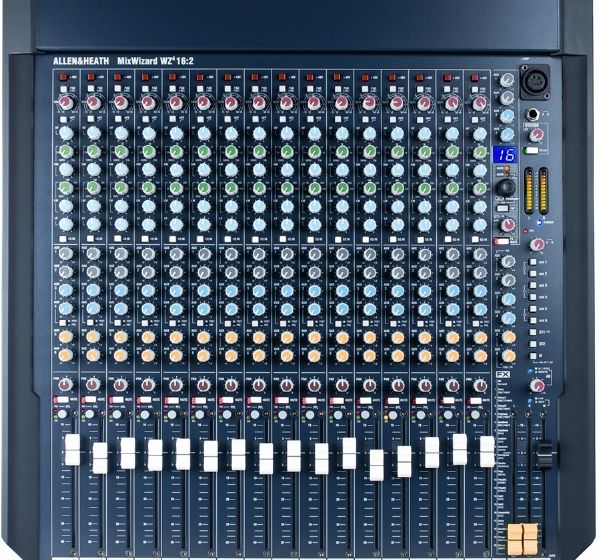Click the left LED level meter
The width and height of the screenshot is (600, 560).
point(529,190)
